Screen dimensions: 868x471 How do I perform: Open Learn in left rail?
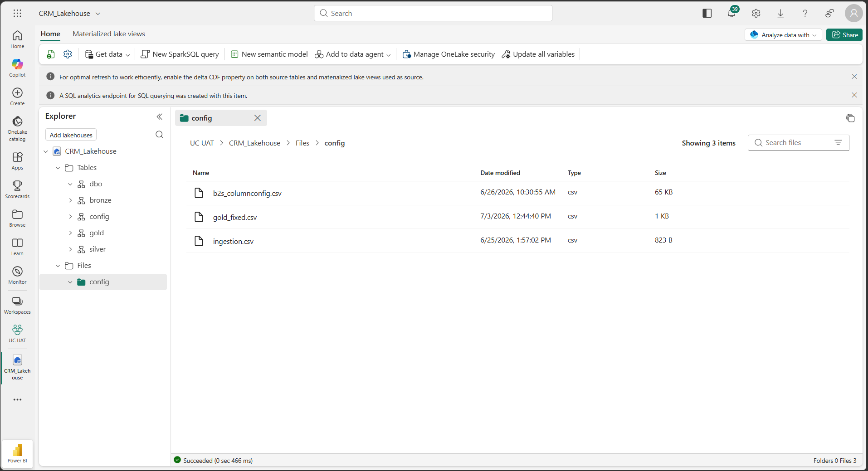tap(17, 247)
